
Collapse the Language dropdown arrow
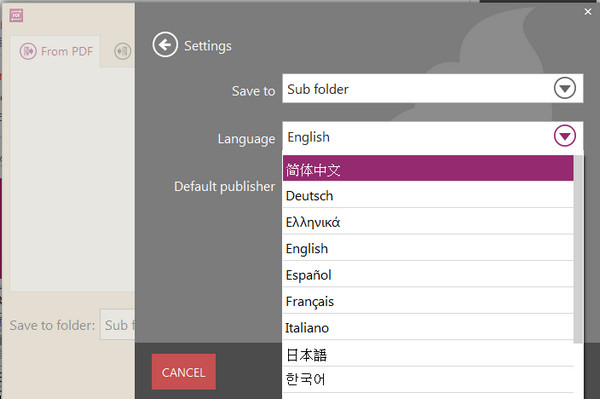[x=564, y=135]
